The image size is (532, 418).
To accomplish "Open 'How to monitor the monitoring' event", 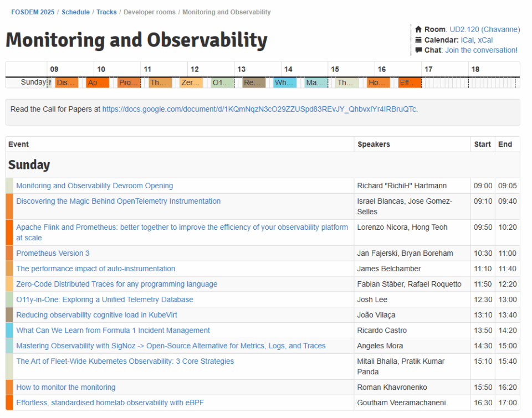I will (66, 387).
